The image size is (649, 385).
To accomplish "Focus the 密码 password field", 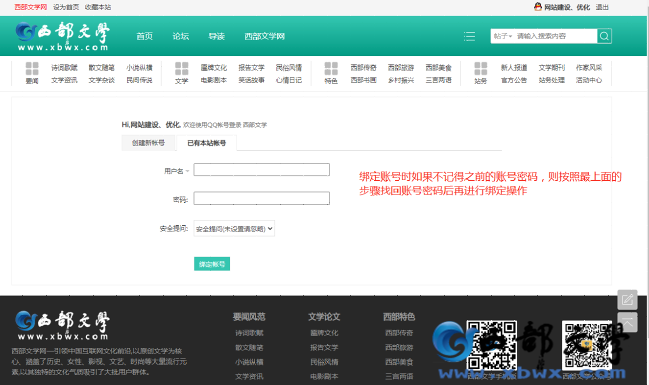I will (262, 198).
